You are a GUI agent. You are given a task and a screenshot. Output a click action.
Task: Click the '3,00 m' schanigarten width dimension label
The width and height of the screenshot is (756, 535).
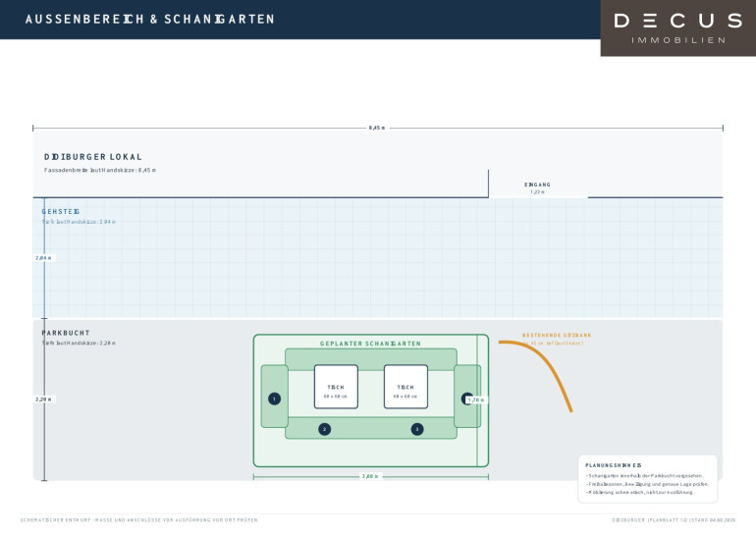(x=370, y=476)
